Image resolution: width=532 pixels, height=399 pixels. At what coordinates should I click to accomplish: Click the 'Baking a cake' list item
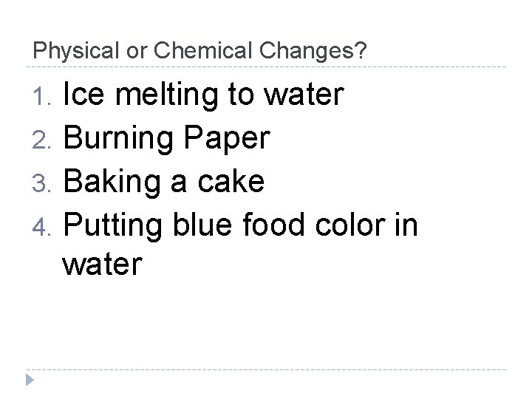pyautogui.click(x=163, y=181)
